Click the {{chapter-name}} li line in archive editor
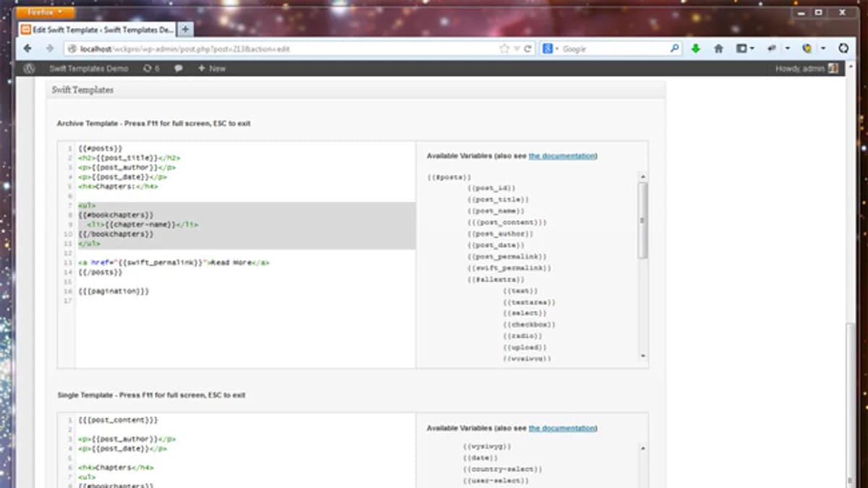Viewport: 868px width, 488px height. click(142, 224)
